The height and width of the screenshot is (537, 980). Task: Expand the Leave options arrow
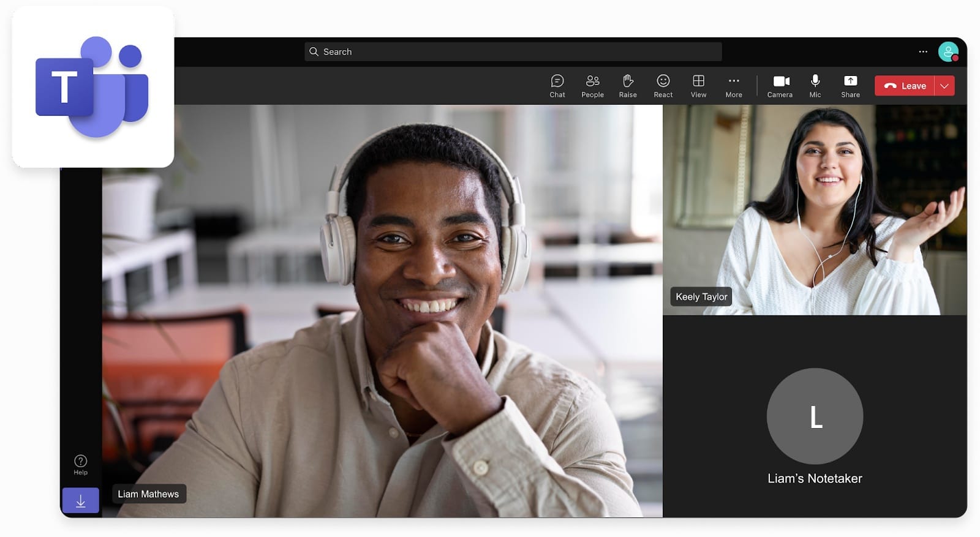pos(944,86)
